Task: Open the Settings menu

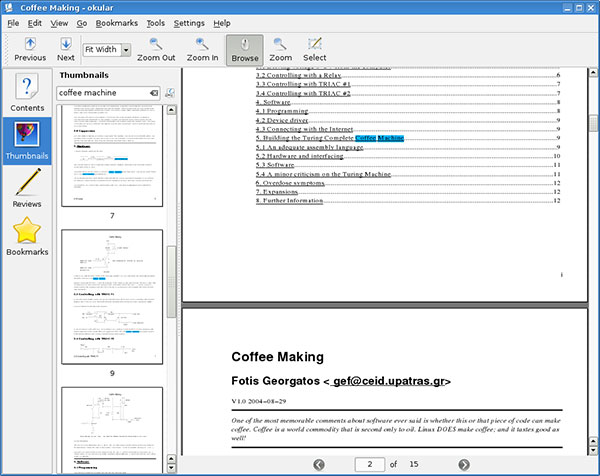Action: pos(189,23)
